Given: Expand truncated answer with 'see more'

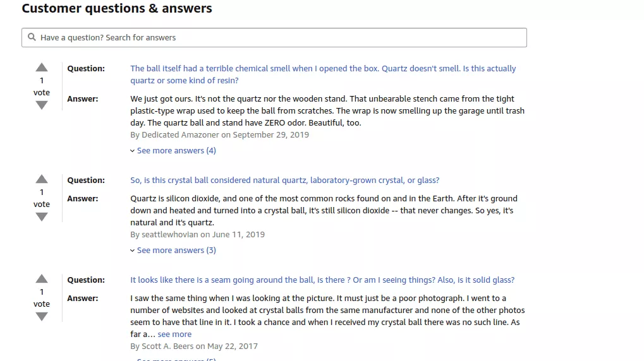Looking at the screenshot, I should (x=174, y=334).
